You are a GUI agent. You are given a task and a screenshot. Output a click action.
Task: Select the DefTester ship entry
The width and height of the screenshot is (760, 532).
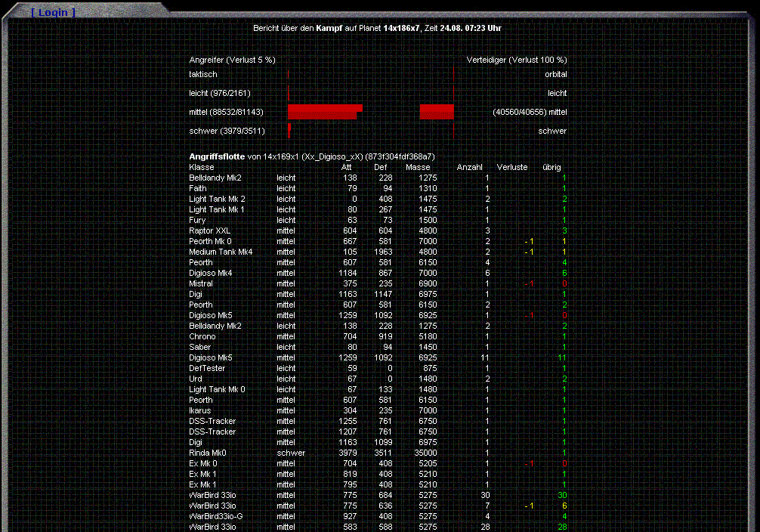tap(207, 368)
